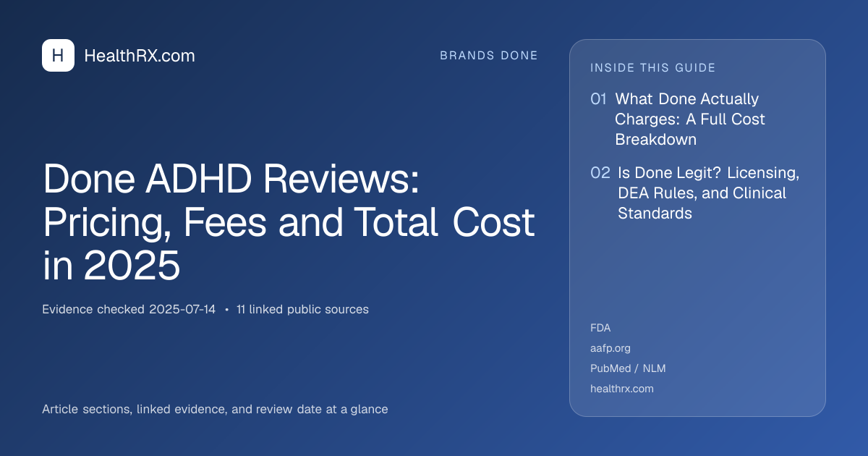Select the 'PubMed / NLM' source entry

628,368
